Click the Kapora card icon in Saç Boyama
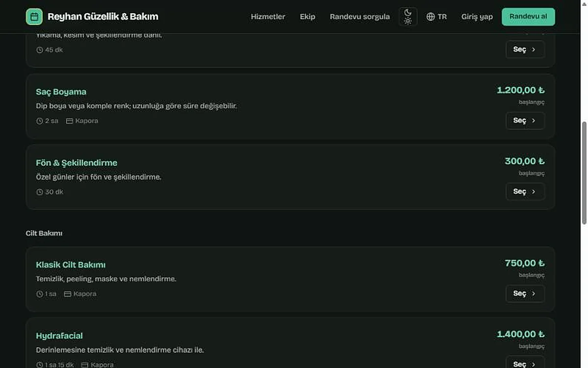Image resolution: width=588 pixels, height=368 pixels. pyautogui.click(x=70, y=121)
